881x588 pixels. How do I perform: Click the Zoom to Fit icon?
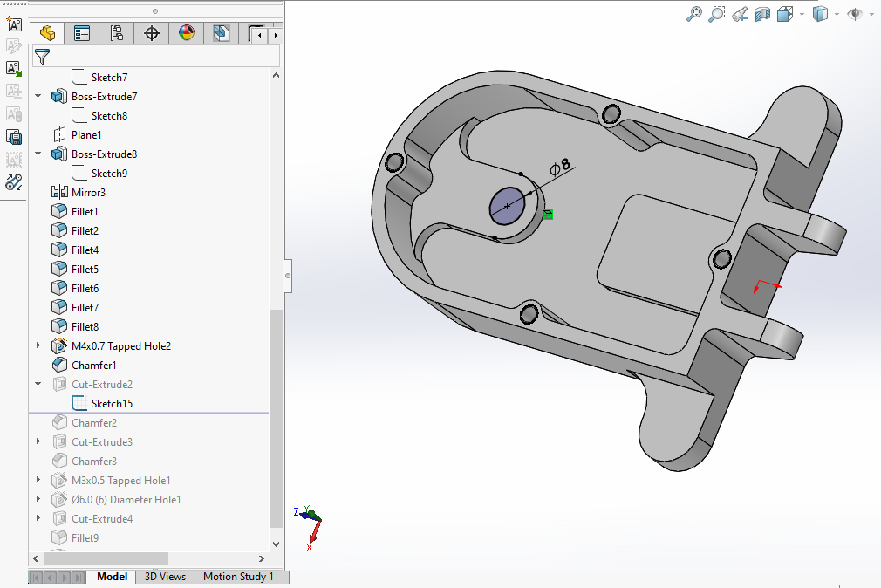tap(694, 14)
